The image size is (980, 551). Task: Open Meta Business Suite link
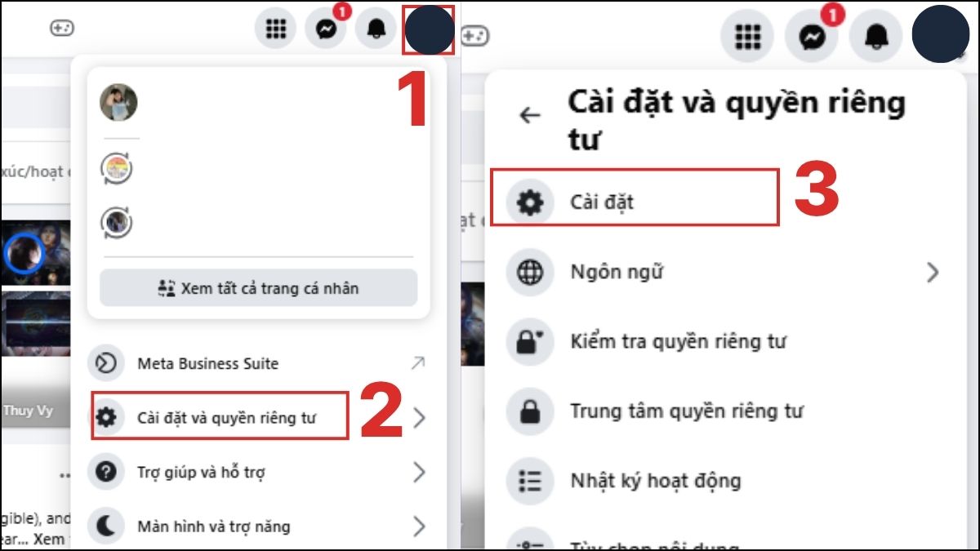(x=258, y=364)
